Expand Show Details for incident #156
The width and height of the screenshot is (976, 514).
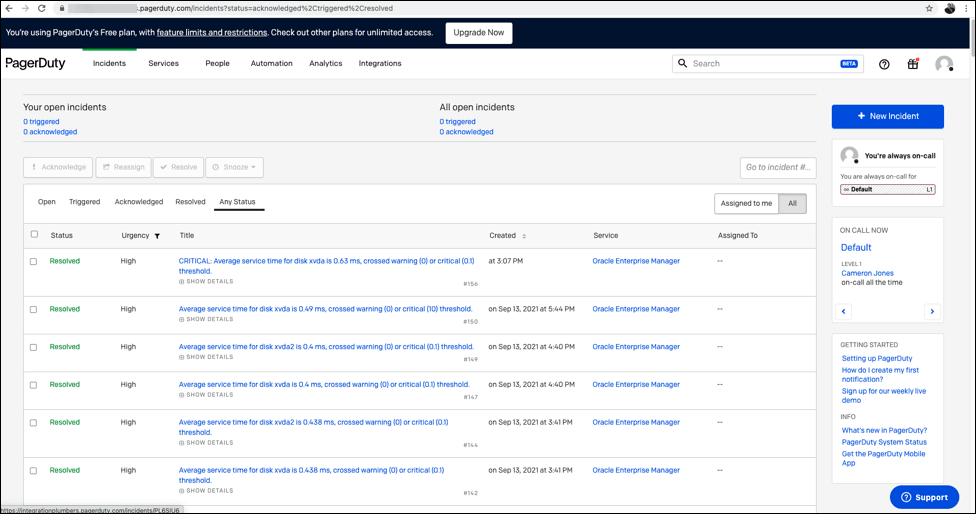pyautogui.click(x=206, y=281)
